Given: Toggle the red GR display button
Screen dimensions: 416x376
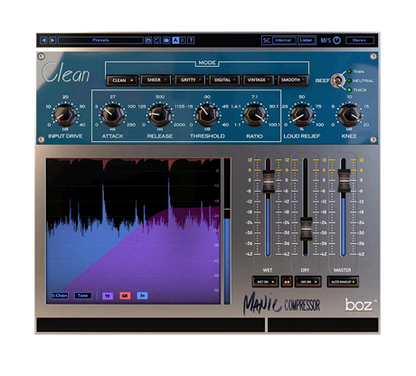Looking at the screenshot, I should coord(125,296).
